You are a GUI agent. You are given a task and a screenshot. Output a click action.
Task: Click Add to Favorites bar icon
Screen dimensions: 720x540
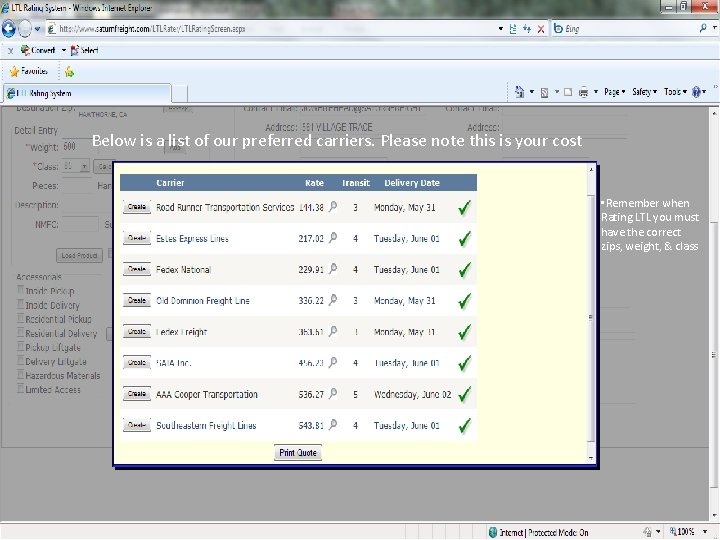tap(69, 72)
